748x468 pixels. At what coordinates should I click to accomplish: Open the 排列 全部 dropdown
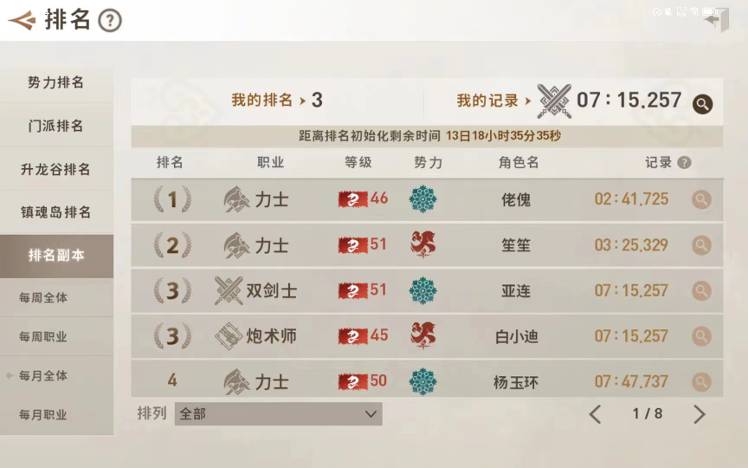click(278, 413)
